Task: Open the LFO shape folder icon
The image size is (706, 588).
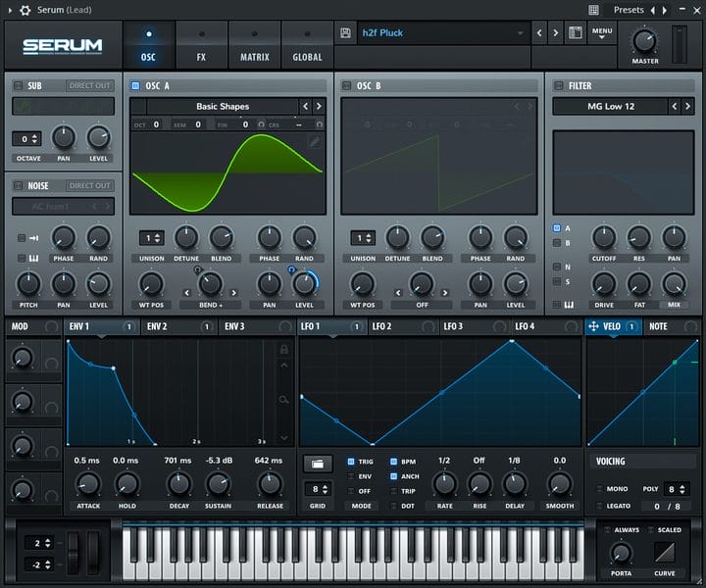Action: [x=316, y=463]
